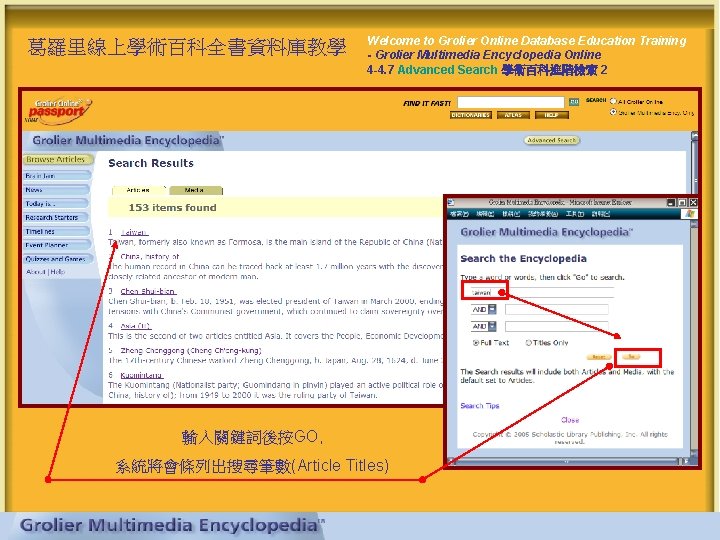720x540 pixels.
Task: Minimize the Grolier popup browser window
Action: 671,202
